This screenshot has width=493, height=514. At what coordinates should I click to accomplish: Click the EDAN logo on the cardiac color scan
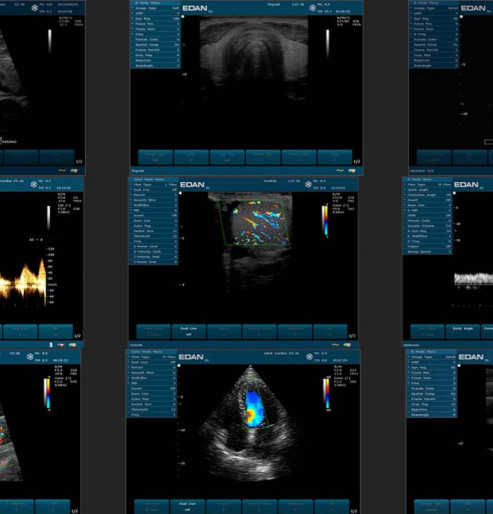click(x=191, y=357)
